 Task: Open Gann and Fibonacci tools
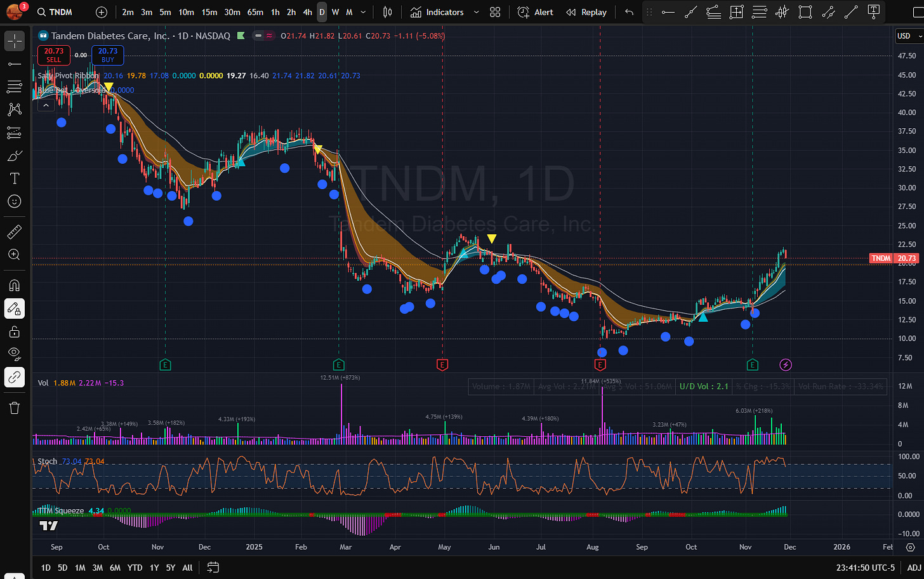point(14,87)
